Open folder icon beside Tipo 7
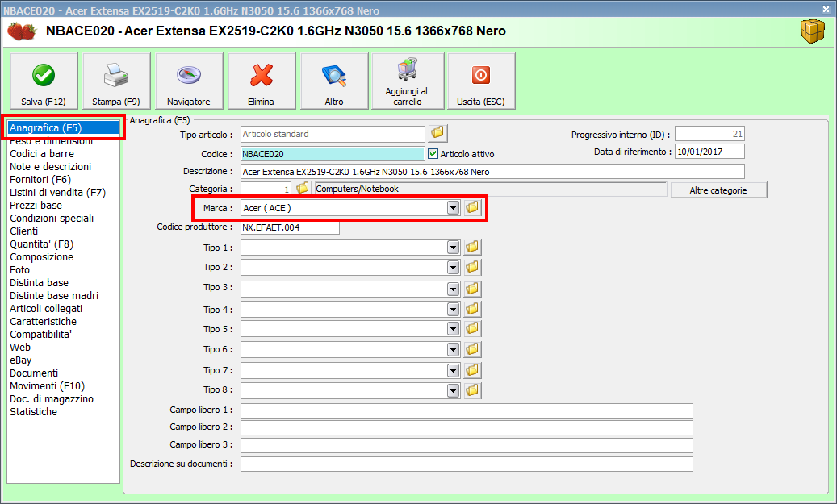 (x=472, y=369)
